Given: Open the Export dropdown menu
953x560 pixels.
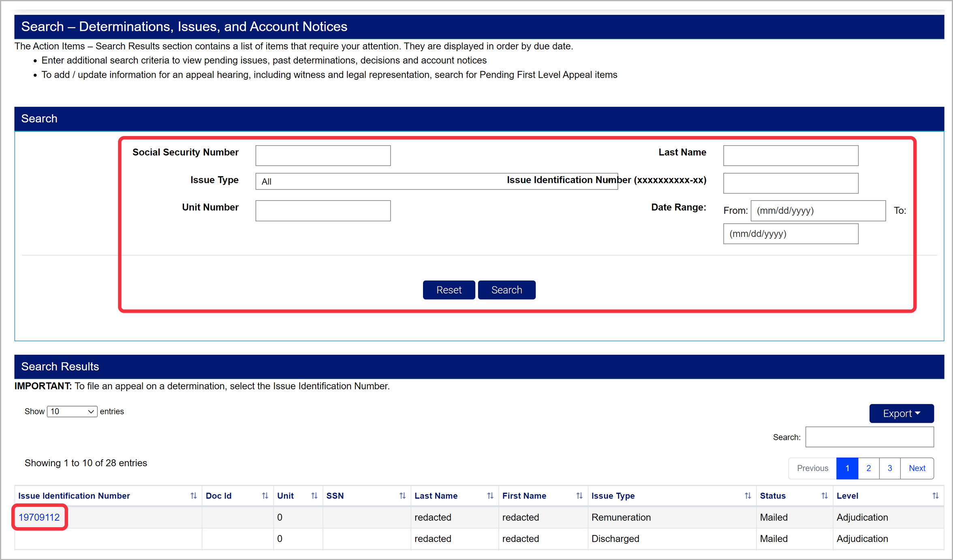Looking at the screenshot, I should click(x=901, y=413).
